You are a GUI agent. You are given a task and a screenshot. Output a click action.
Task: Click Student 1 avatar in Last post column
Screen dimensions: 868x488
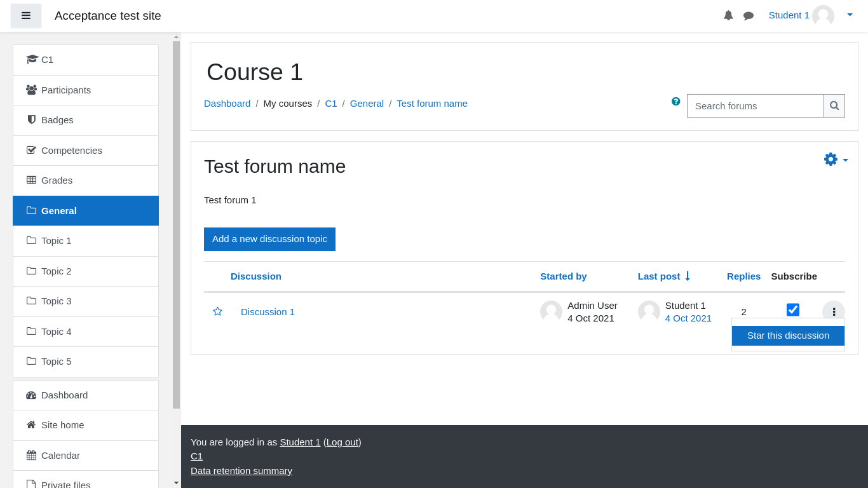click(649, 311)
